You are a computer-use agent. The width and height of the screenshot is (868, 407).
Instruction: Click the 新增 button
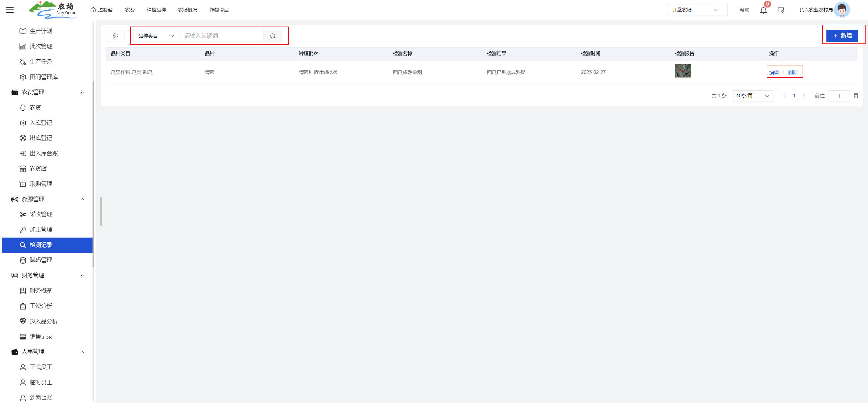pyautogui.click(x=842, y=35)
